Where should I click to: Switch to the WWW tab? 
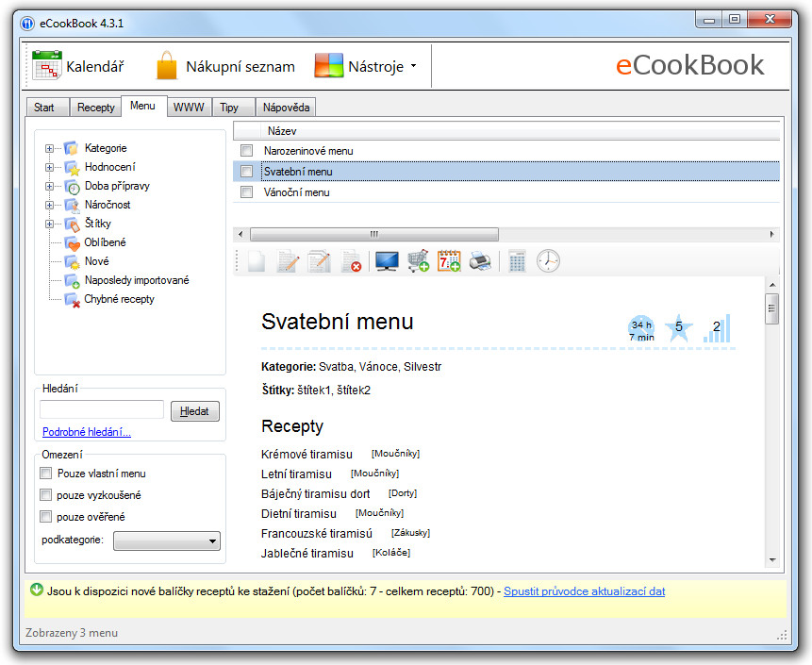coord(189,108)
